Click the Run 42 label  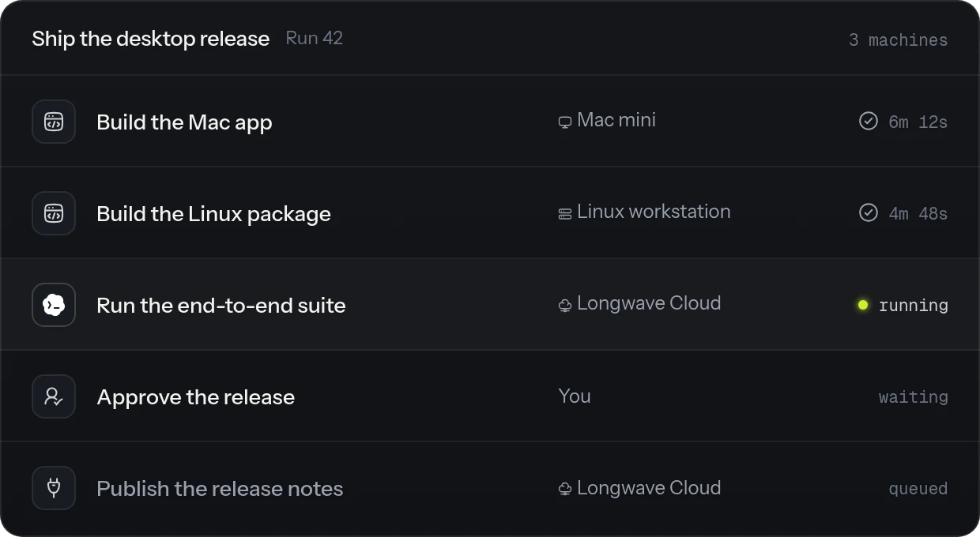315,38
